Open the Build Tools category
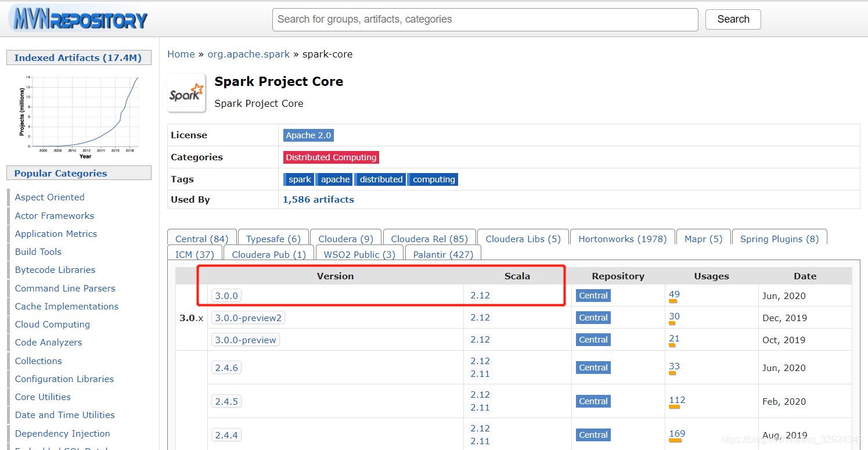Image resolution: width=868 pixels, height=450 pixels. 38,251
